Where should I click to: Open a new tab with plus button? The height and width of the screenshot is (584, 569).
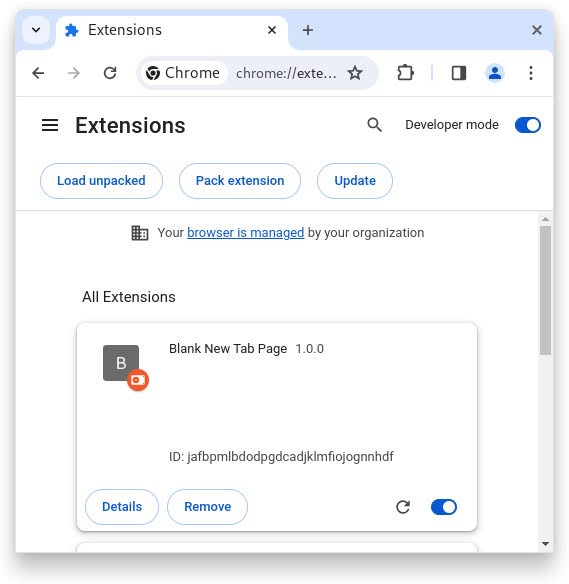(308, 30)
